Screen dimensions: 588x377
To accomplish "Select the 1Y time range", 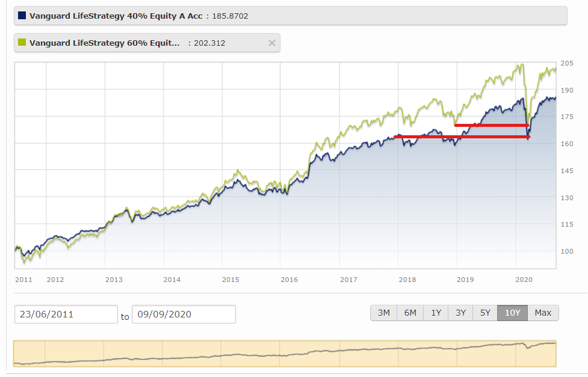I will (436, 313).
